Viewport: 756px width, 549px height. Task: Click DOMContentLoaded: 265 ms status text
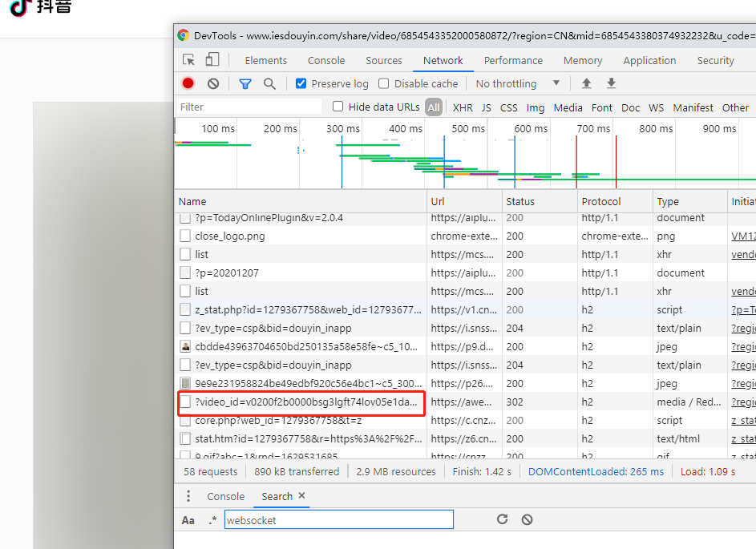coord(596,471)
